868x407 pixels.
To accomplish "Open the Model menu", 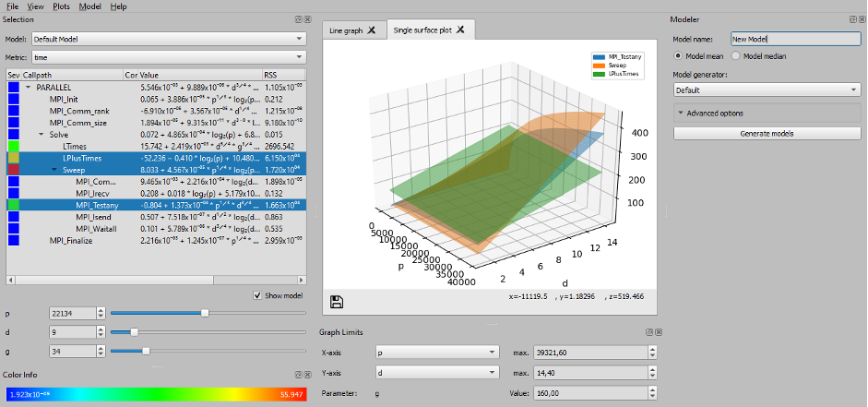I will click(x=89, y=6).
